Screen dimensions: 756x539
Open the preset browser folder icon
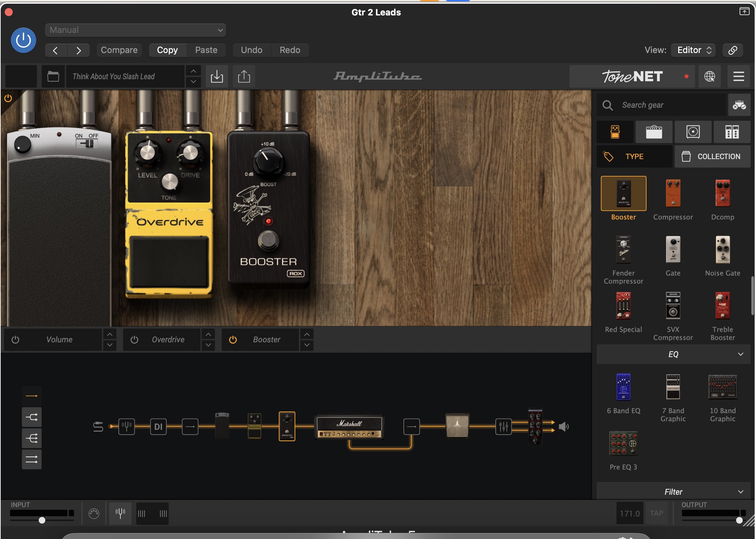coord(53,77)
